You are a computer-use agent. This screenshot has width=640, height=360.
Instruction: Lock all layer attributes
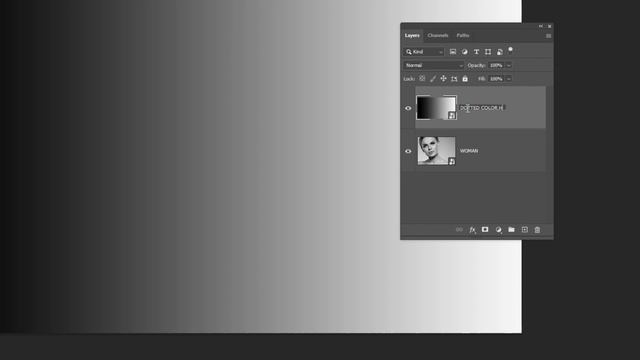465,78
